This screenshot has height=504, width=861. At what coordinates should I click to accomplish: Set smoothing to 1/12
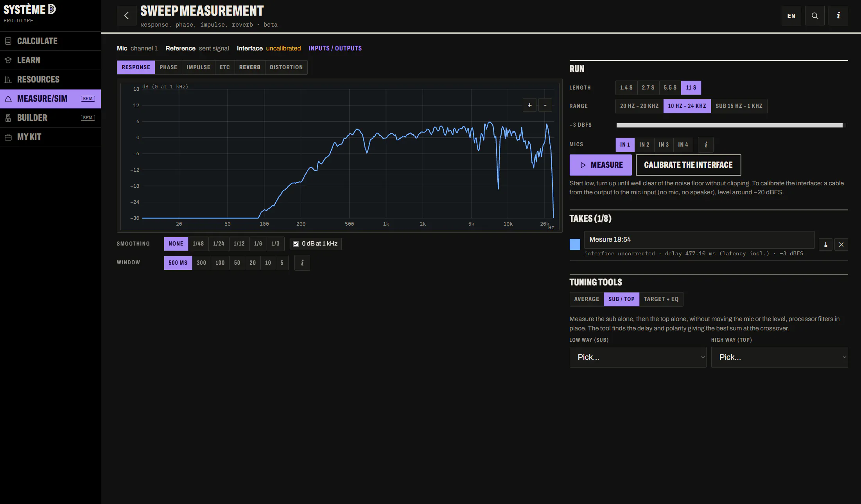[239, 244]
